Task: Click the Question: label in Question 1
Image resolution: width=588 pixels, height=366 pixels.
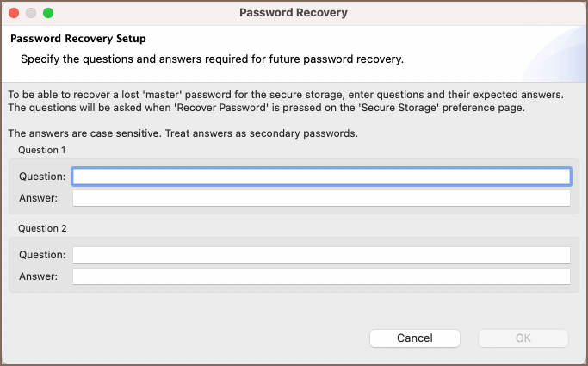Action: pos(42,177)
